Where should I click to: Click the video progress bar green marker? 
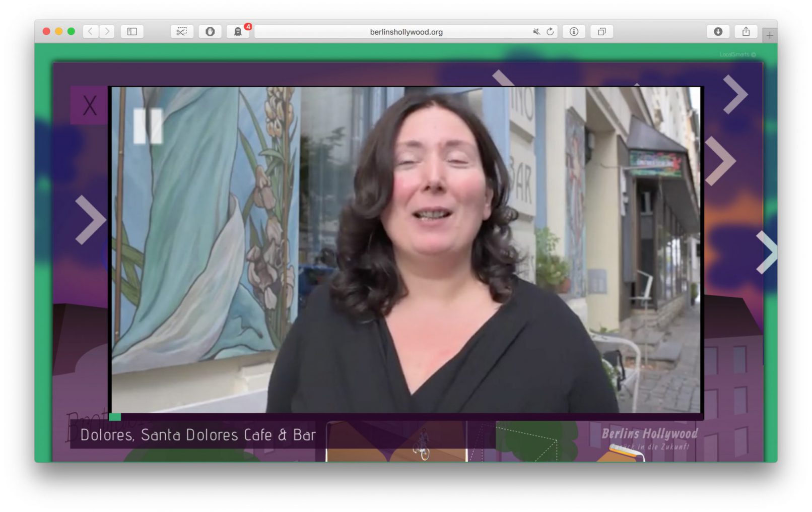(115, 417)
